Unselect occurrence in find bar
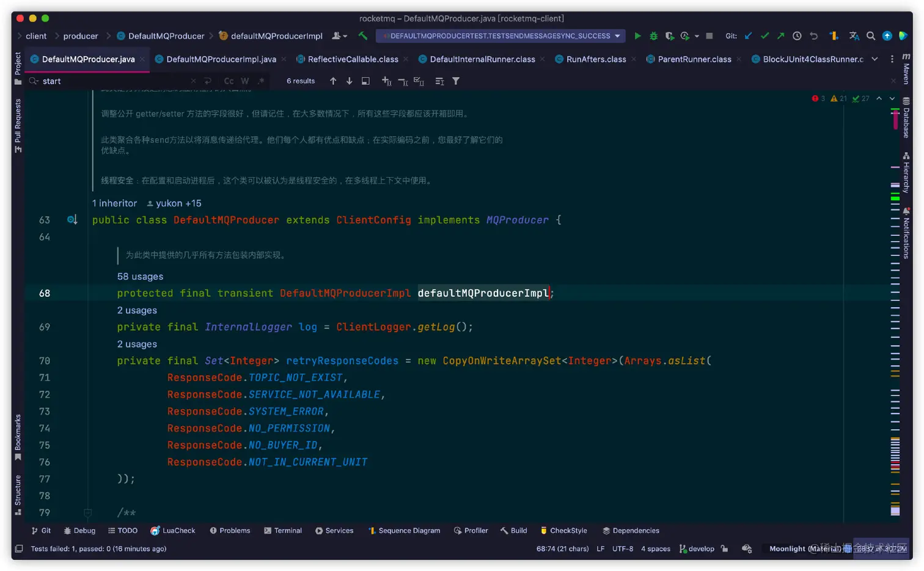The width and height of the screenshot is (924, 571). [403, 81]
